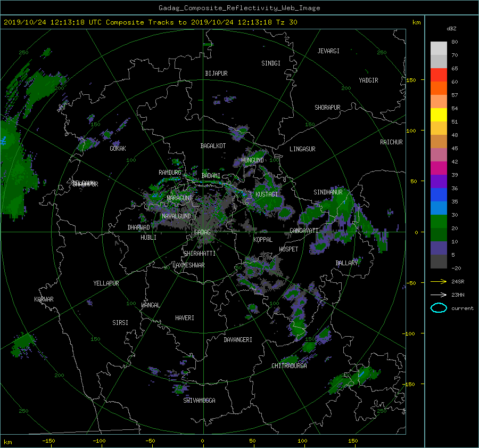The height and width of the screenshot is (448, 479).
Task: Click the BAGALKOT city label
Action: coord(213,146)
